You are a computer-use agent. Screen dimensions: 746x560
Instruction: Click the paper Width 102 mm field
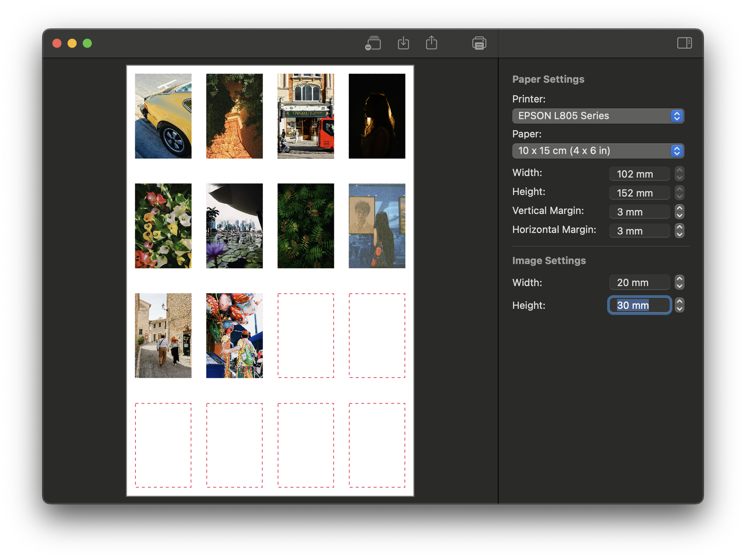639,174
